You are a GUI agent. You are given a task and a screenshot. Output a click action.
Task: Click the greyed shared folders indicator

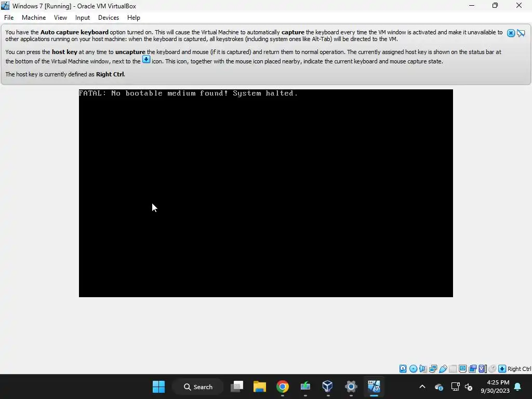pos(453,369)
